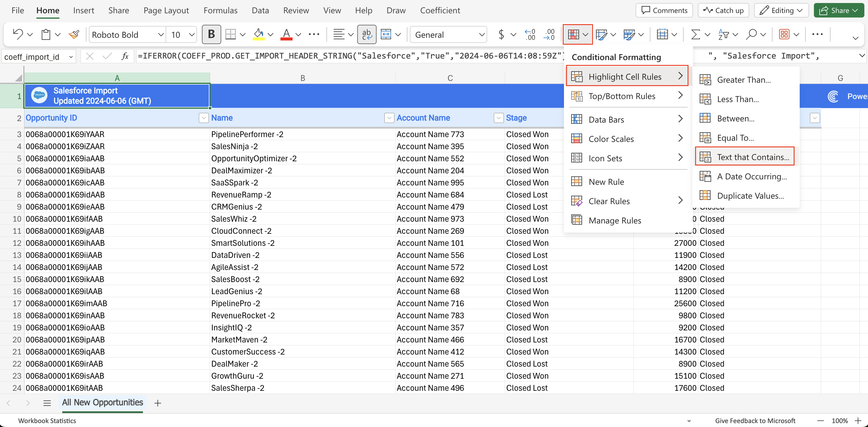This screenshot has height=427, width=868.
Task: Expand the Editing mode dropdown
Action: pos(781,11)
